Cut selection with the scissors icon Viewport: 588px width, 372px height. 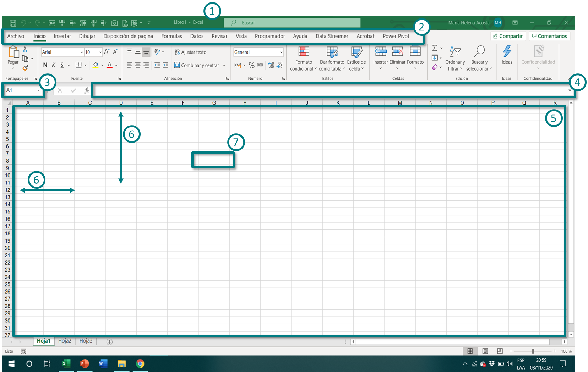[25, 49]
